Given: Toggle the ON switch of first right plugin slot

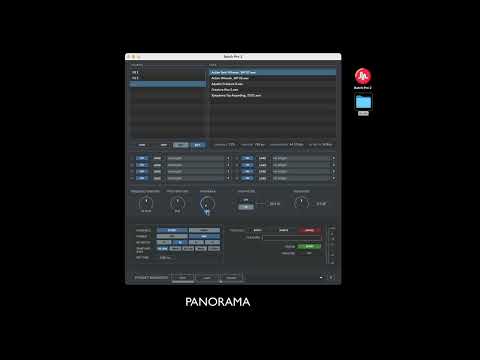Looking at the screenshot, I should (x=247, y=158).
